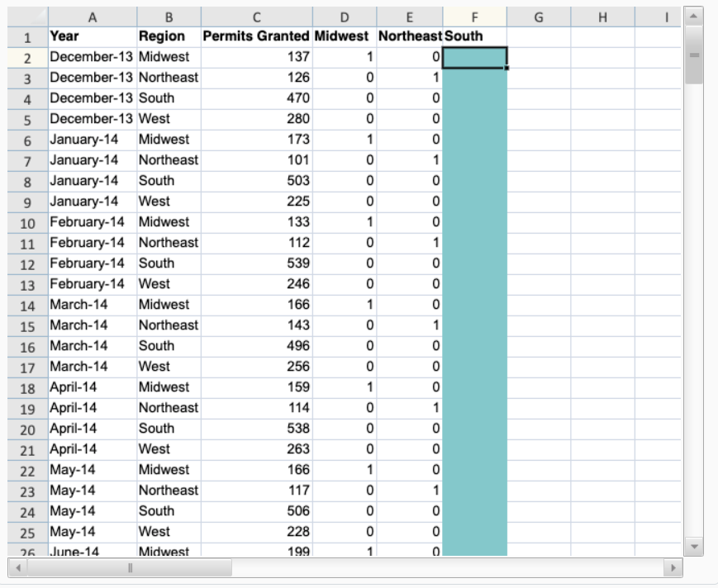
Task: Select row 2 header
Action: click(x=27, y=58)
